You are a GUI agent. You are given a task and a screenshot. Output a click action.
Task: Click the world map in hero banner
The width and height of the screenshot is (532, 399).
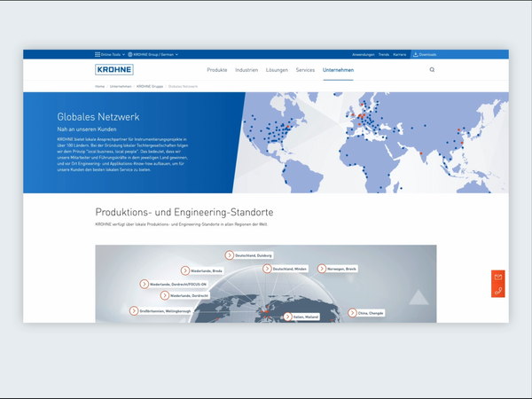[372, 143]
